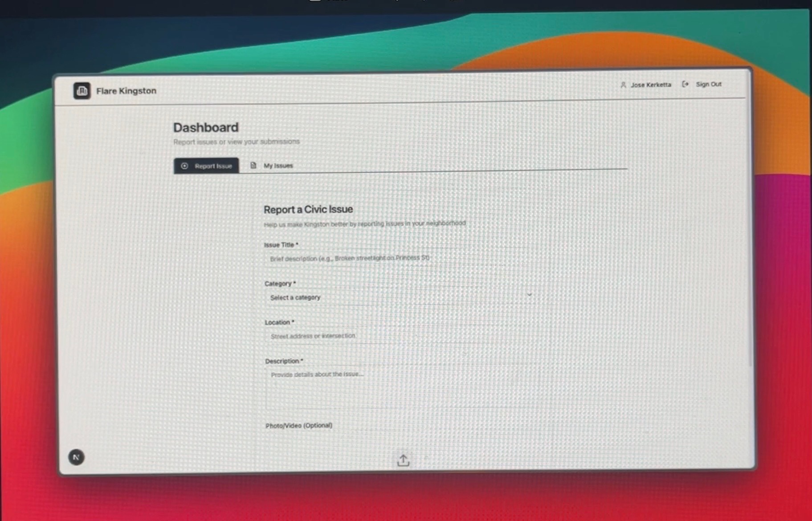Open the My Issues tab
812x521 pixels.
[271, 166]
